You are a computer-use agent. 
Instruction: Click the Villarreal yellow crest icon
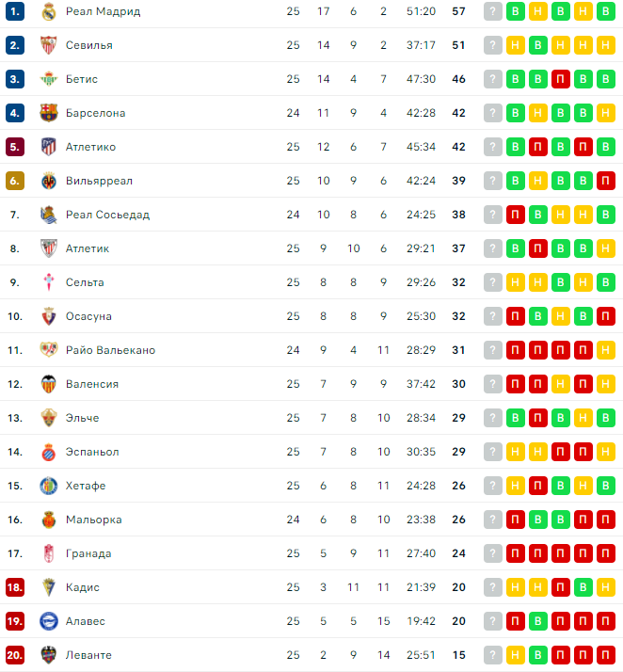click(49, 181)
